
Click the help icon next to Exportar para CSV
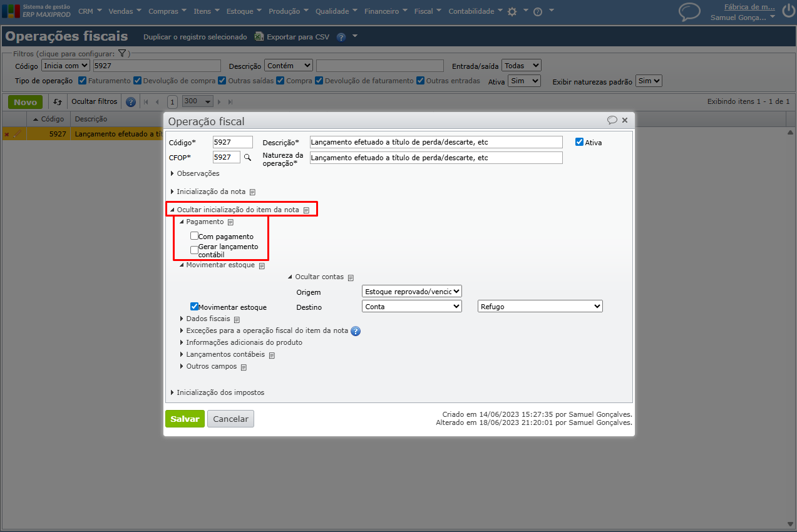pyautogui.click(x=341, y=37)
